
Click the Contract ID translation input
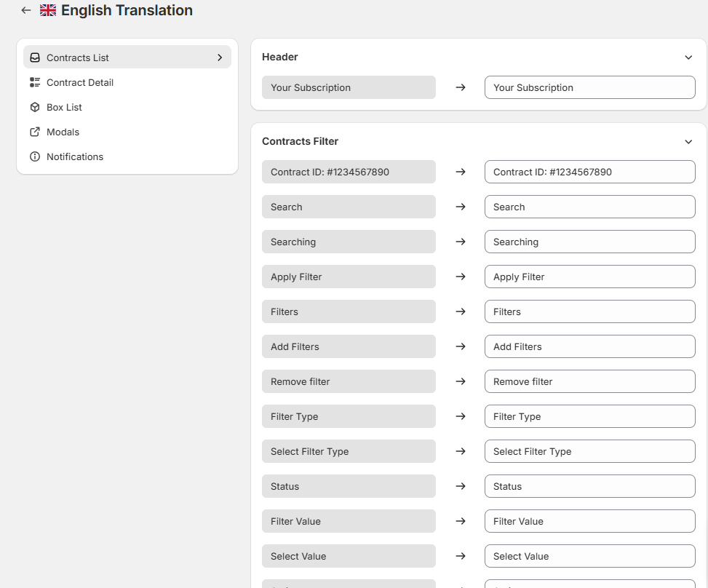[x=589, y=172]
